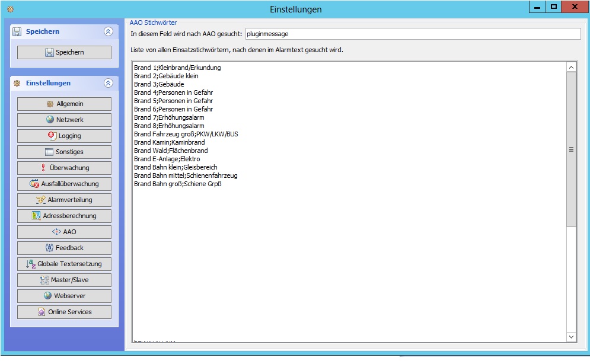Switch to Master/Slave settings
Image resolution: width=590 pixels, height=364 pixels.
tap(64, 280)
